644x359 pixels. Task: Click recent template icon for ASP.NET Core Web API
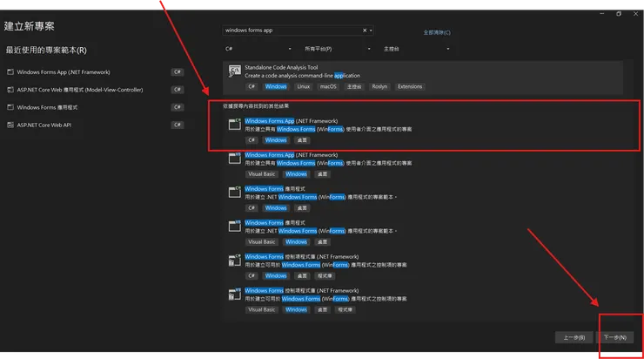pyautogui.click(x=10, y=125)
